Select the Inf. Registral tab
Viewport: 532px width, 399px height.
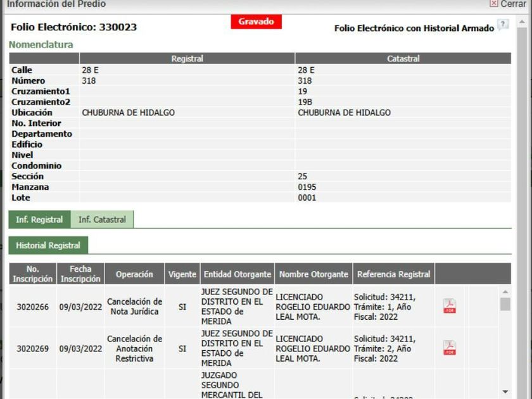[x=39, y=220]
